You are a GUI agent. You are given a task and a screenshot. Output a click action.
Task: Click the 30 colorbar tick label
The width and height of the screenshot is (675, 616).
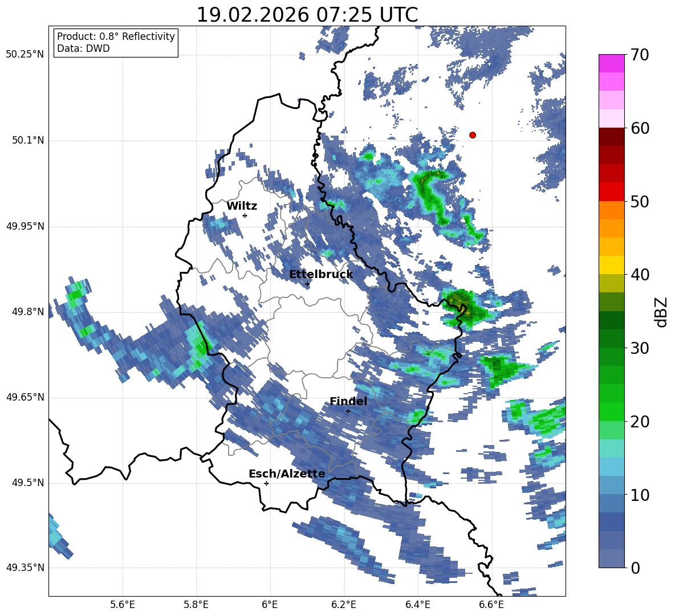tap(639, 348)
